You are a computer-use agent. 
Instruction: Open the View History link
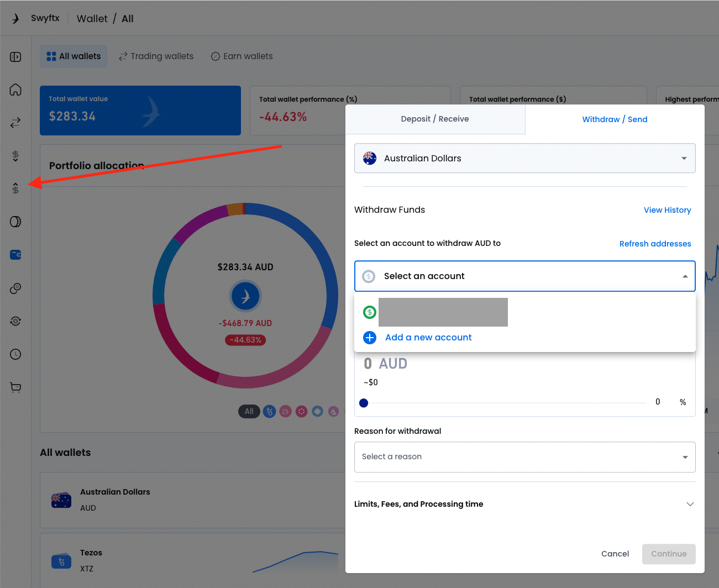[667, 210]
